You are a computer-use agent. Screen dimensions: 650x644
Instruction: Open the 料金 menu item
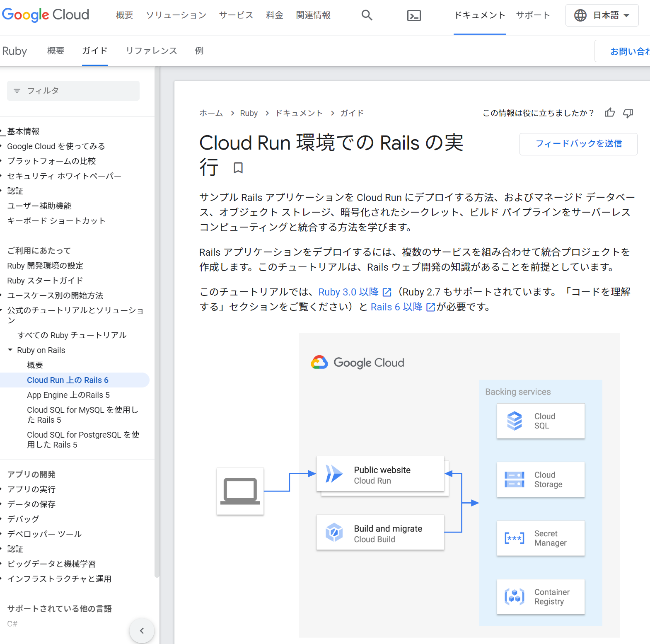pos(274,15)
